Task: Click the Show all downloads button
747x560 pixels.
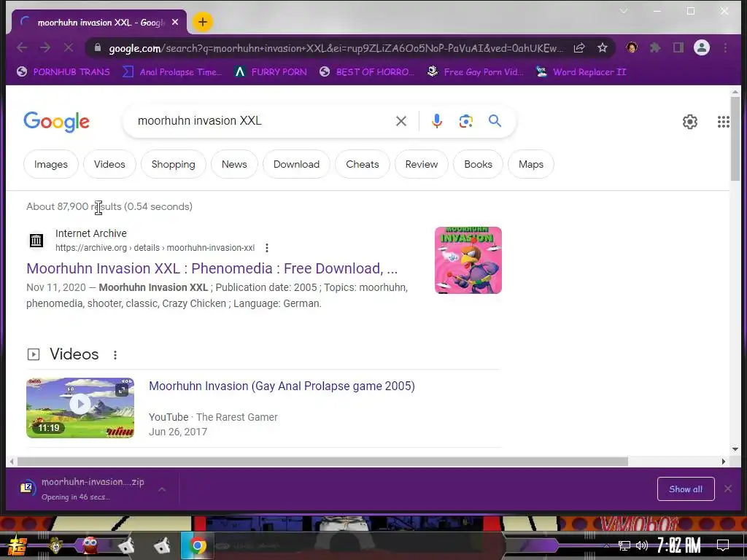Action: (x=686, y=489)
